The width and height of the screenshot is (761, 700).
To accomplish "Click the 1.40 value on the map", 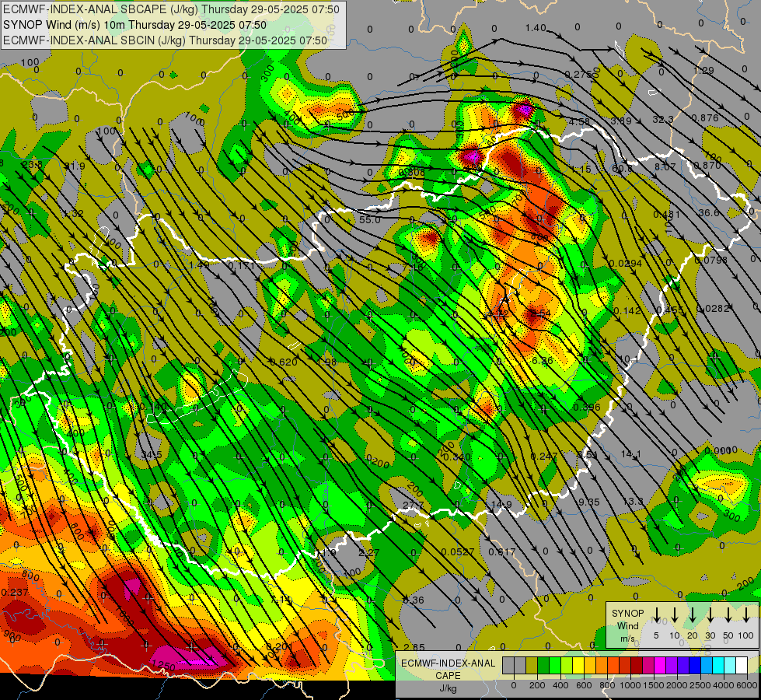I will pyautogui.click(x=536, y=28).
